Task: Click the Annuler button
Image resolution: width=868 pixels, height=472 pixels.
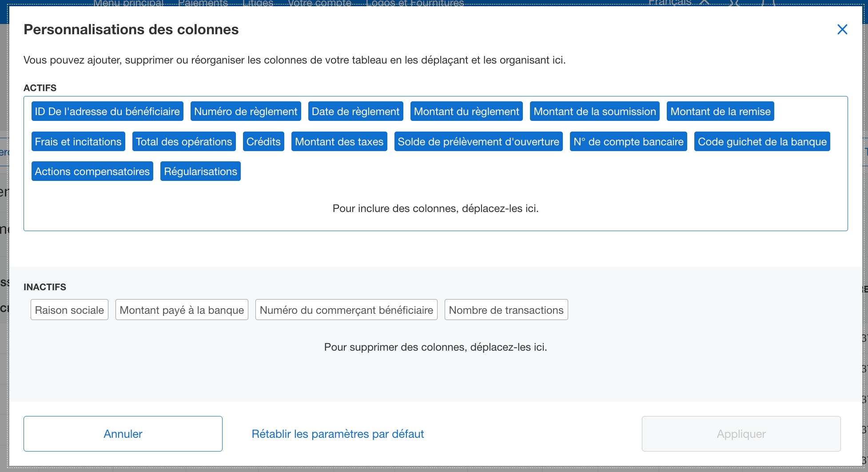Action: click(x=123, y=434)
